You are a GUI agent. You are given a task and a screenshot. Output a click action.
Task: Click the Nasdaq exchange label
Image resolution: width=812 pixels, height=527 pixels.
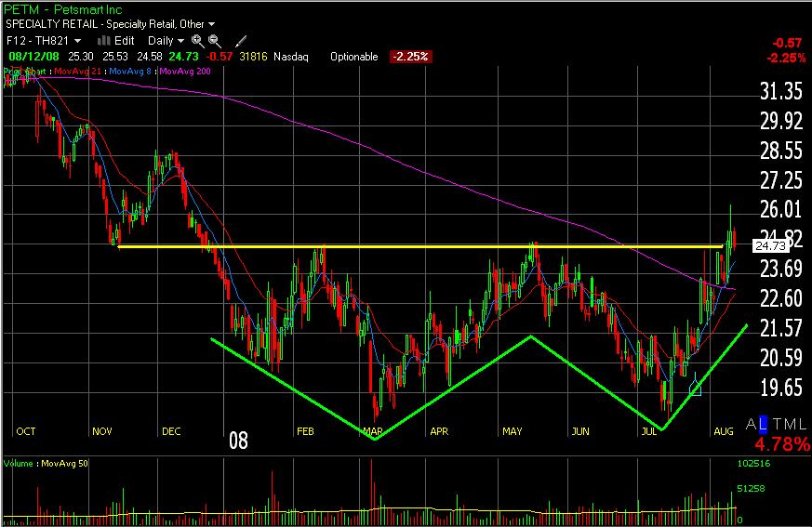click(x=291, y=57)
